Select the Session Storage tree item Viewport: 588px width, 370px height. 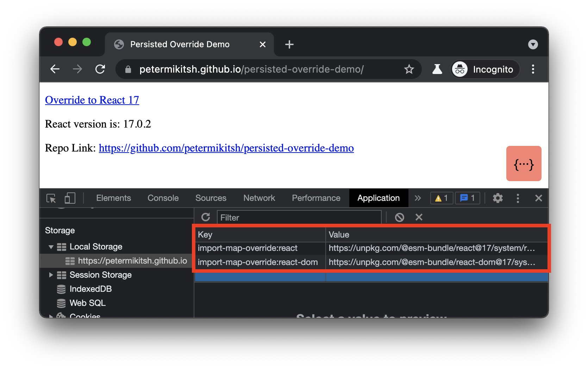pyautogui.click(x=100, y=275)
